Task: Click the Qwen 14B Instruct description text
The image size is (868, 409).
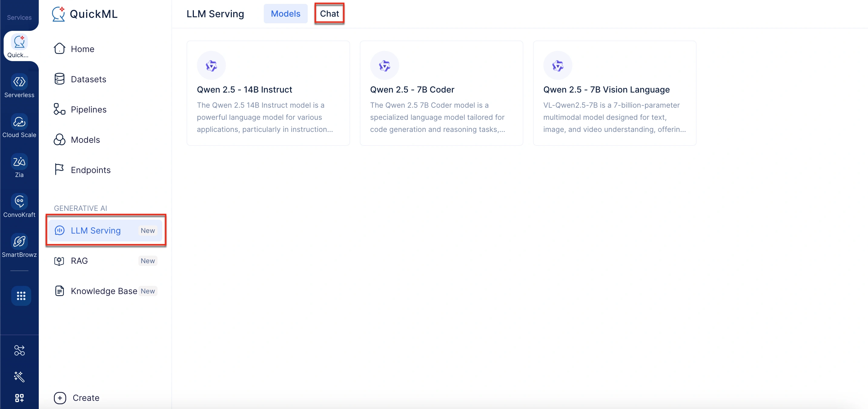Action: 265,117
